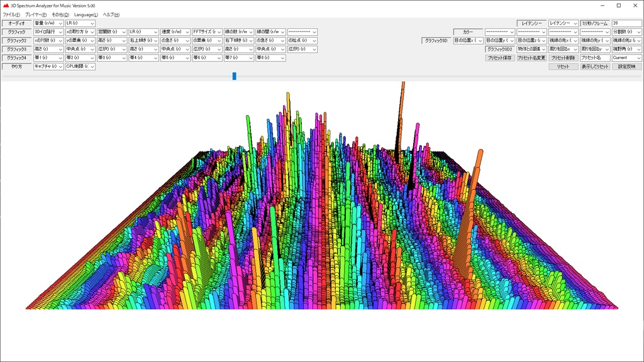Click the グラフィック2 row label

click(17, 41)
